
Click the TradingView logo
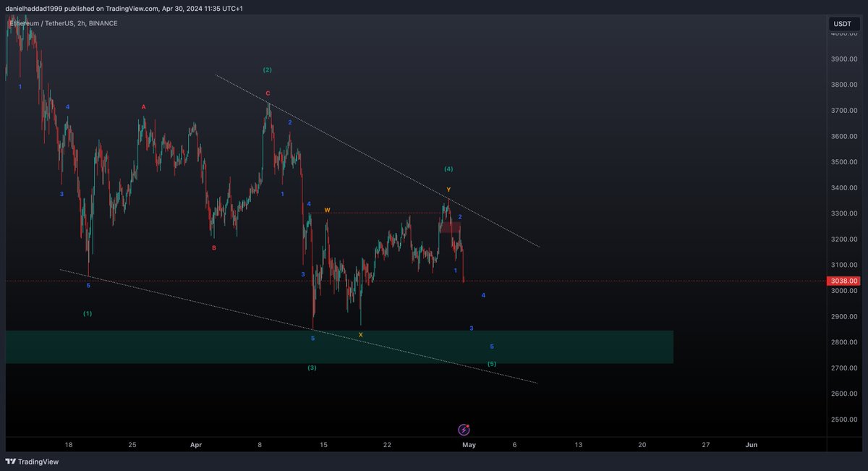pyautogui.click(x=33, y=462)
